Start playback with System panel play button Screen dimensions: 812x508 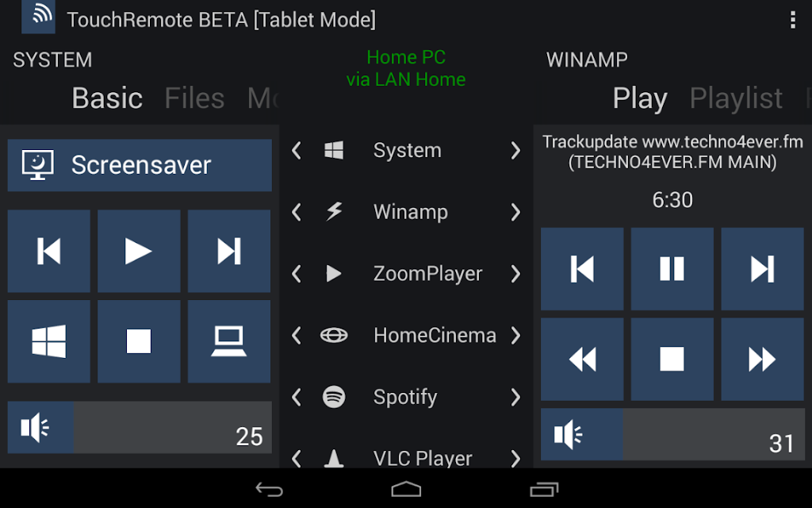tap(139, 251)
